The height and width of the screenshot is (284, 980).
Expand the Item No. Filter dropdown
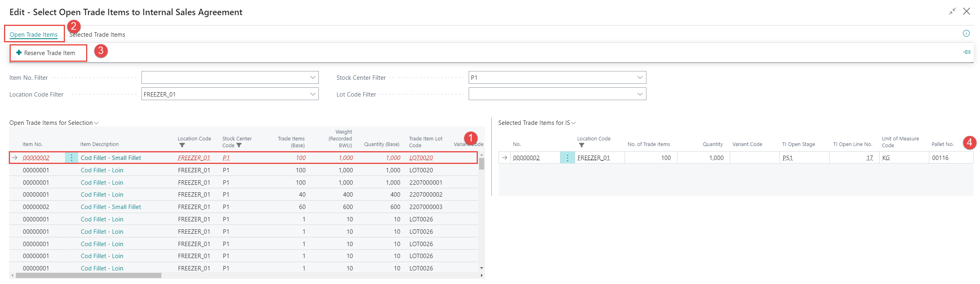(313, 77)
